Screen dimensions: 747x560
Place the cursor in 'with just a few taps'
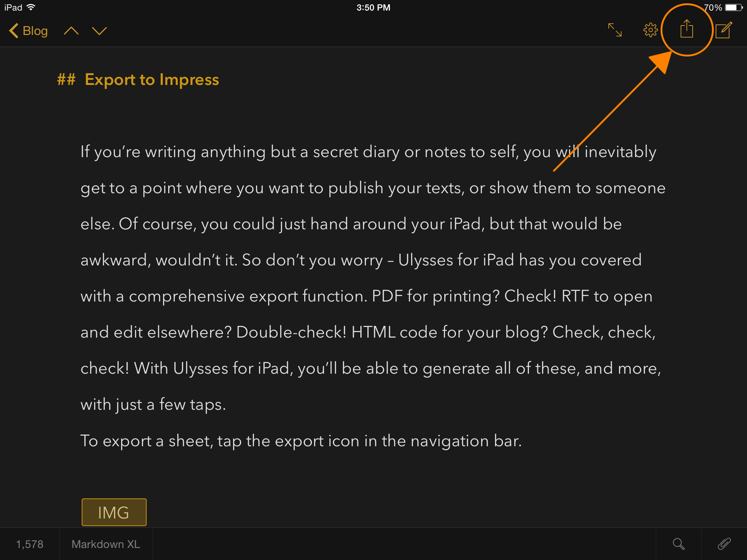153,405
